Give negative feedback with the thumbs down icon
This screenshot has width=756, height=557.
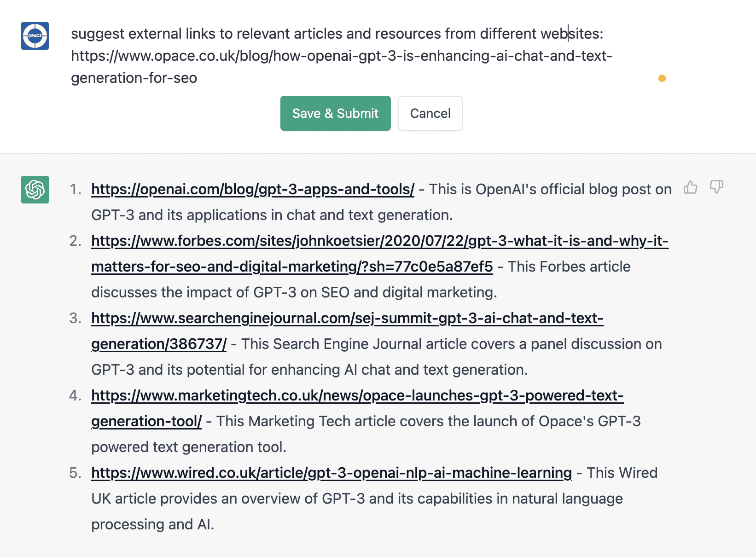[x=716, y=188]
